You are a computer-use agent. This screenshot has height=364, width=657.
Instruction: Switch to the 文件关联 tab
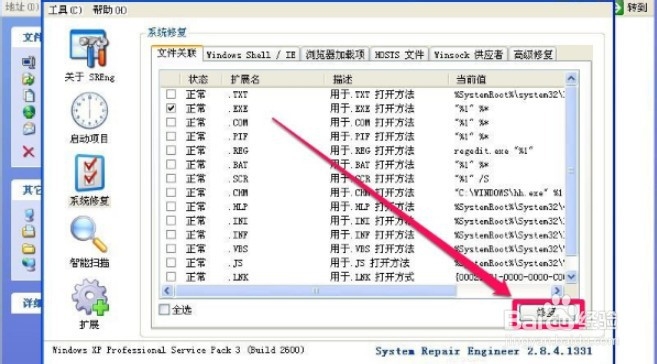(177, 54)
